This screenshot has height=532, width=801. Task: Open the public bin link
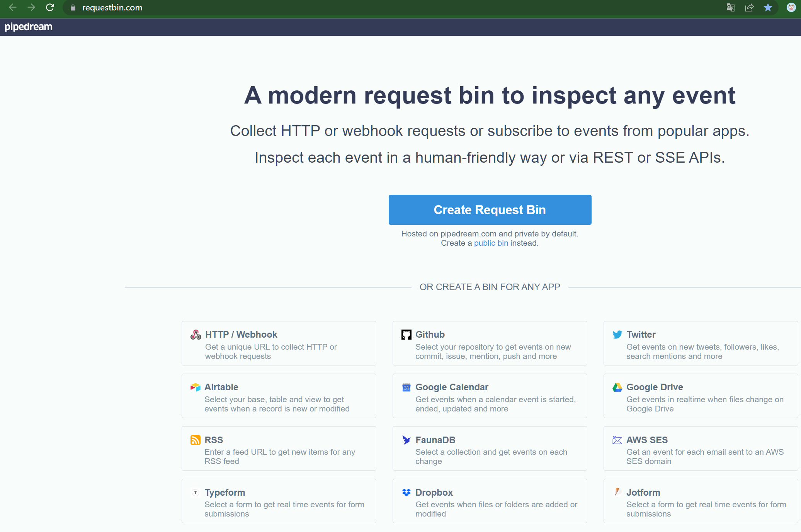[x=491, y=243]
